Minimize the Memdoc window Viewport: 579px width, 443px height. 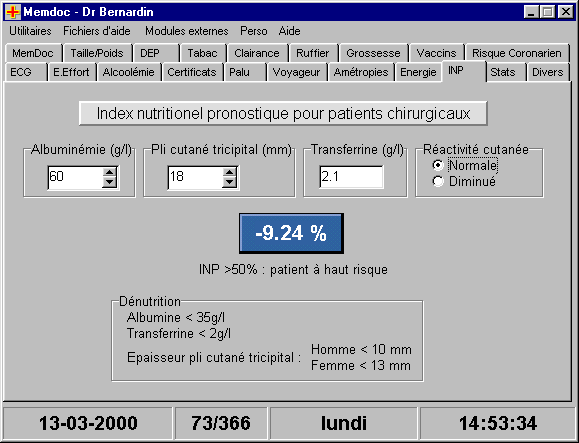531,12
